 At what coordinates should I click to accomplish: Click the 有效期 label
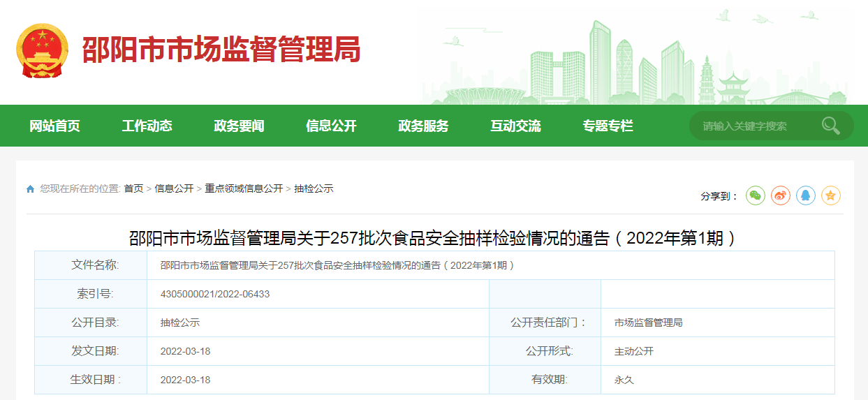pyautogui.click(x=550, y=380)
